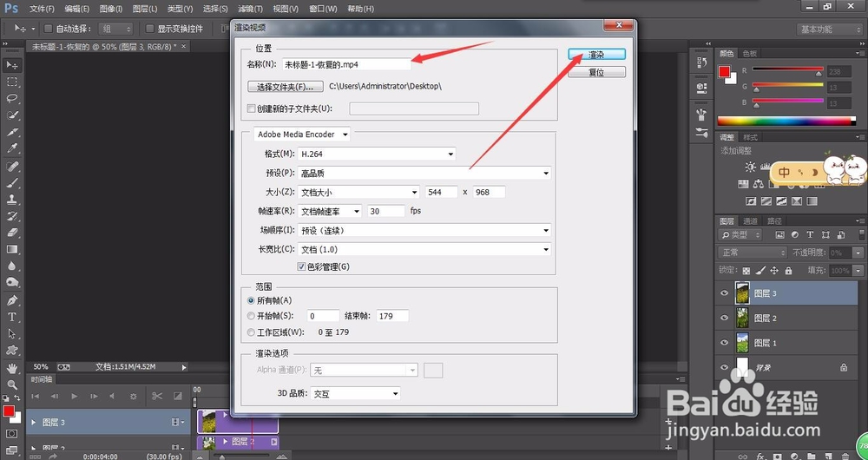Select the Lasso tool
This screenshot has width=868, height=460.
pyautogui.click(x=11, y=99)
